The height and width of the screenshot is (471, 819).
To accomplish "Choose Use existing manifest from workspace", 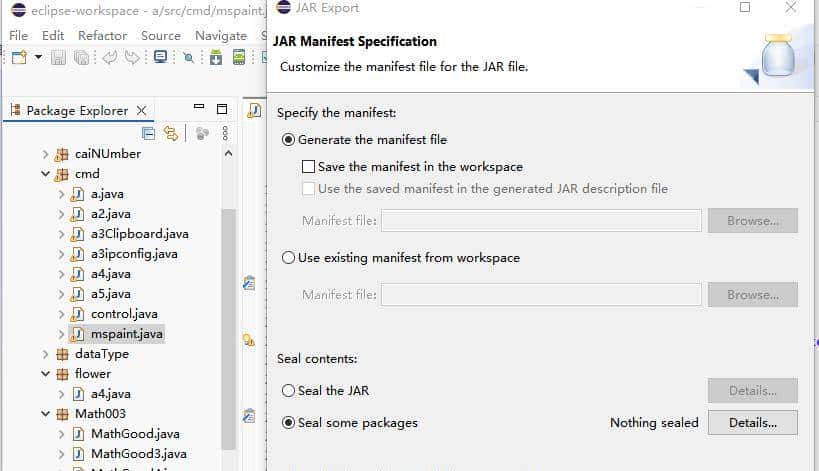I will 289,258.
